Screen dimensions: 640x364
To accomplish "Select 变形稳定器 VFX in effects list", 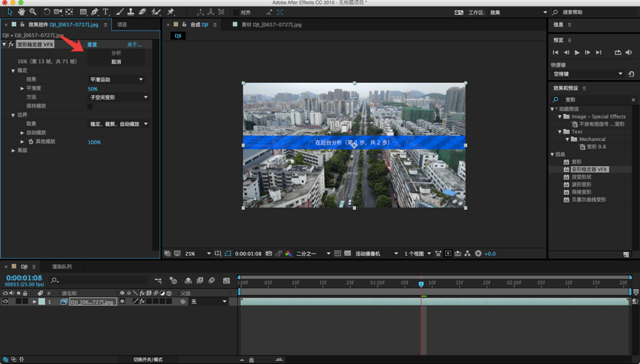I will click(589, 169).
